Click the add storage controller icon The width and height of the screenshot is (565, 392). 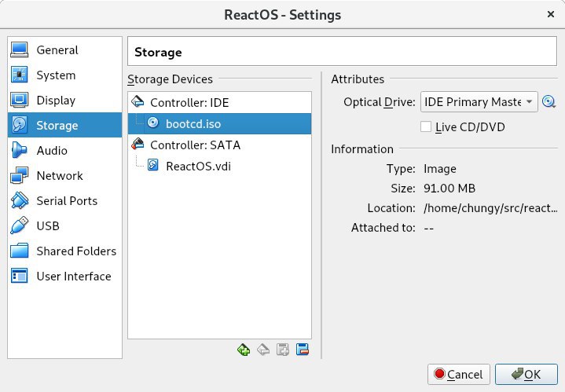click(x=244, y=350)
